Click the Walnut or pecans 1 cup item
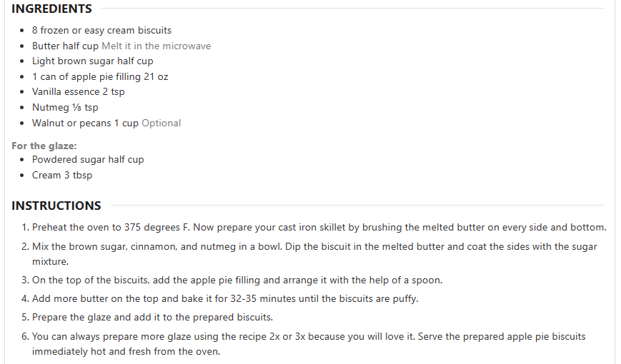 click(x=85, y=123)
